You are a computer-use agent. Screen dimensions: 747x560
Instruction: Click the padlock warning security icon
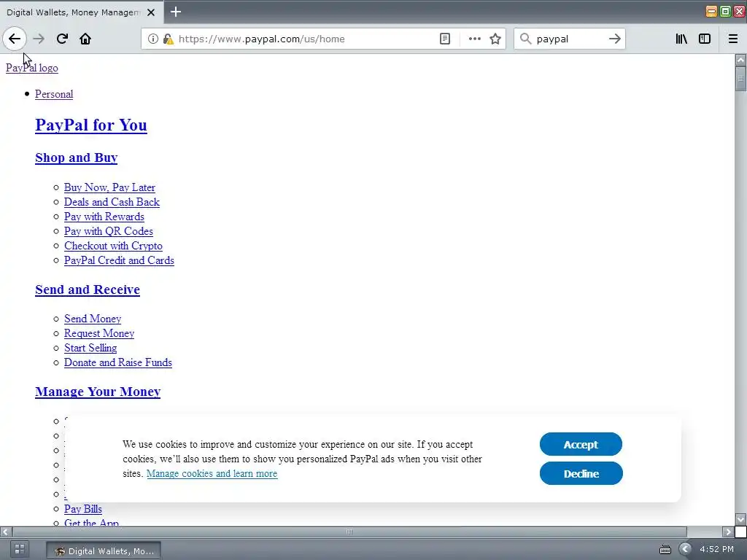click(x=169, y=39)
